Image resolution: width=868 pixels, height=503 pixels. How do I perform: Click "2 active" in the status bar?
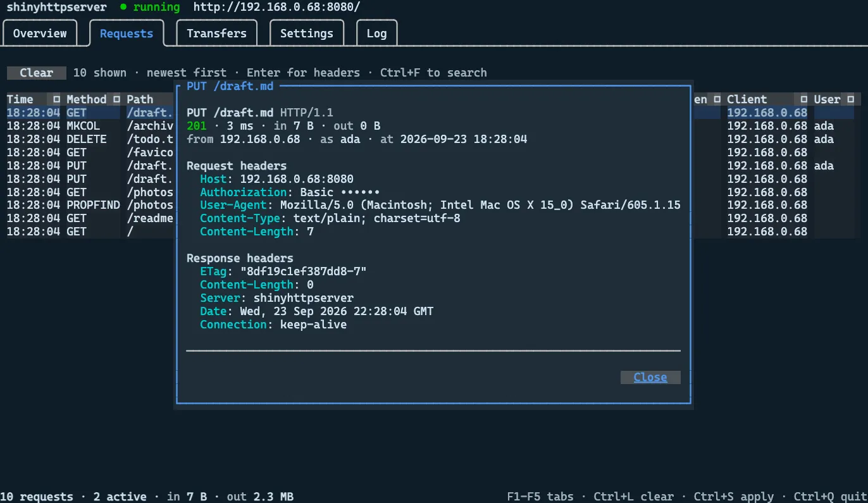click(120, 497)
